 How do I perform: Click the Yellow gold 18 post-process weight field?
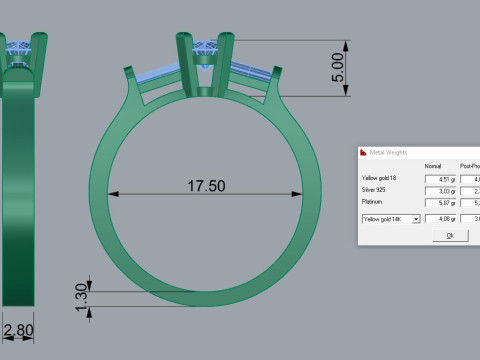click(470, 179)
